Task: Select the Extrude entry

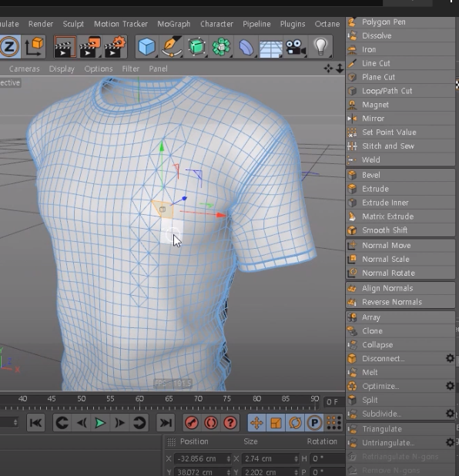Action: point(400,189)
